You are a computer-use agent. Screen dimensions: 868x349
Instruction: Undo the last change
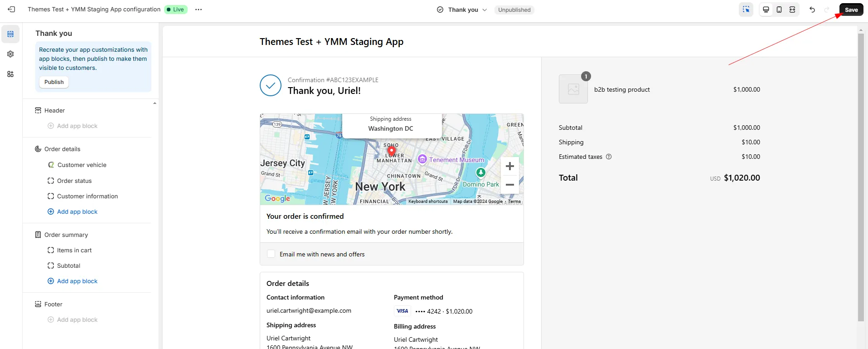812,10
